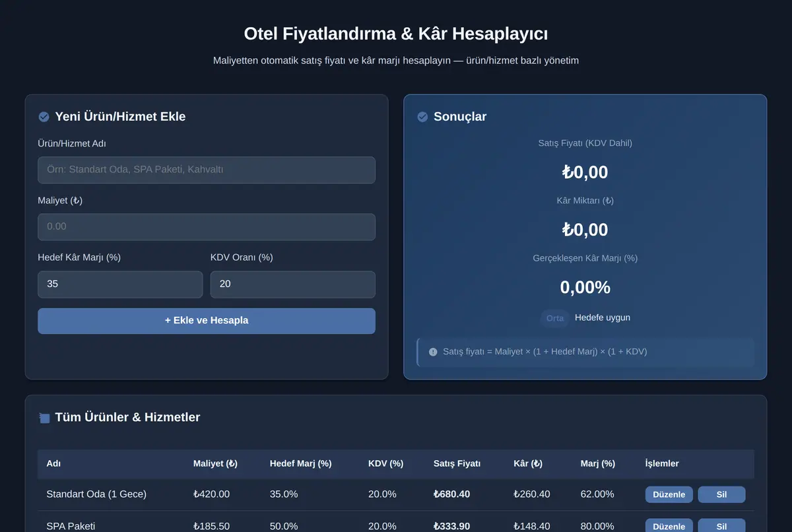Click the SPA Paketi name cell
Viewport: 792px width, 532px height.
[x=71, y=526]
